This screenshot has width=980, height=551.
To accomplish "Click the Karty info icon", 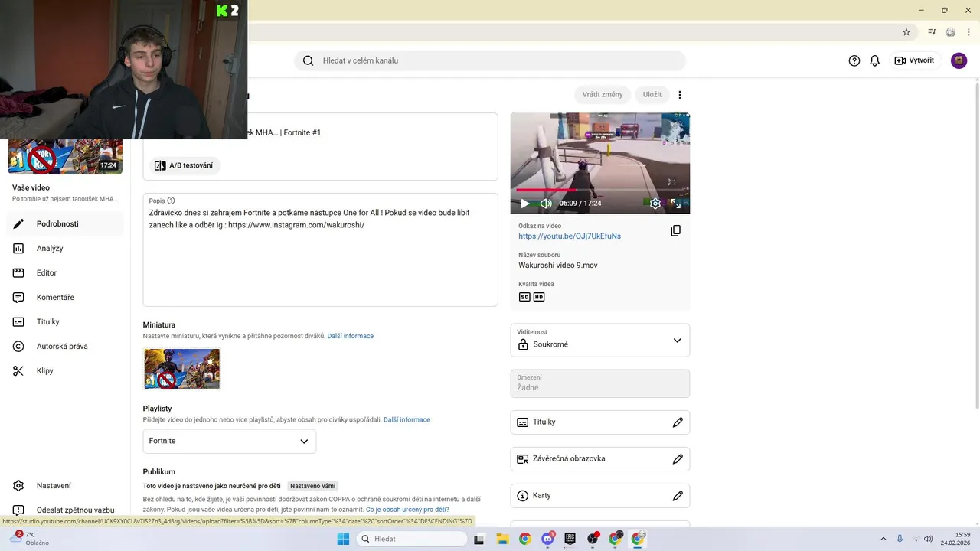I will point(523,496).
